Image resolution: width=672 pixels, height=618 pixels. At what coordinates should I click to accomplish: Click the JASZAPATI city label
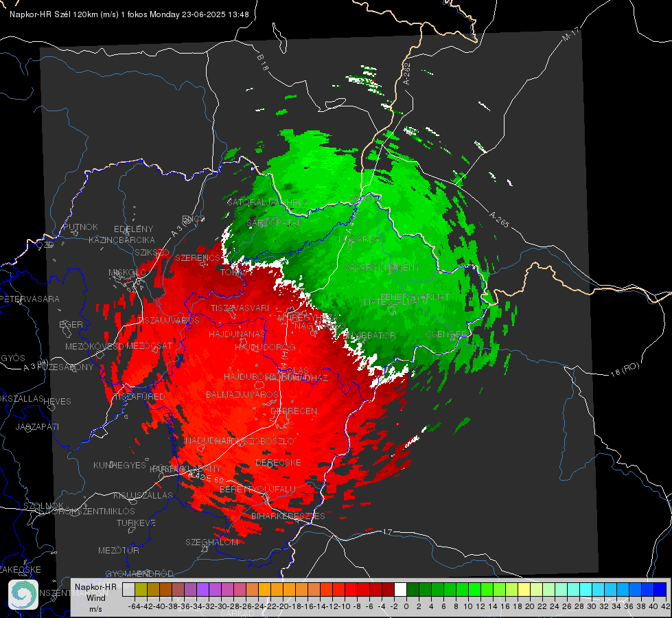[x=37, y=426]
